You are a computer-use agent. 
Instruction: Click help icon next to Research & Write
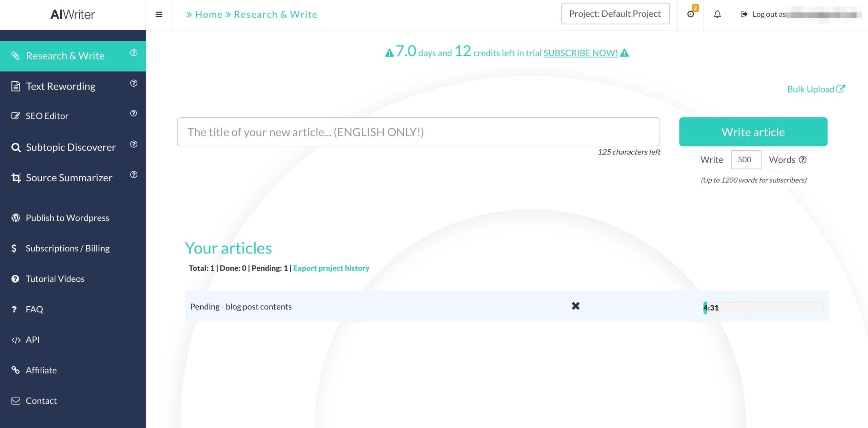134,53
